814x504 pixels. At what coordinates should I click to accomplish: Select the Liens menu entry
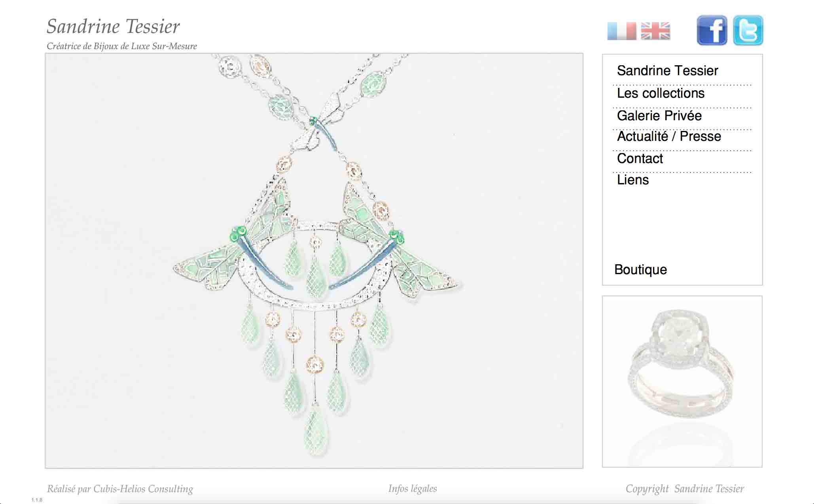tap(633, 180)
